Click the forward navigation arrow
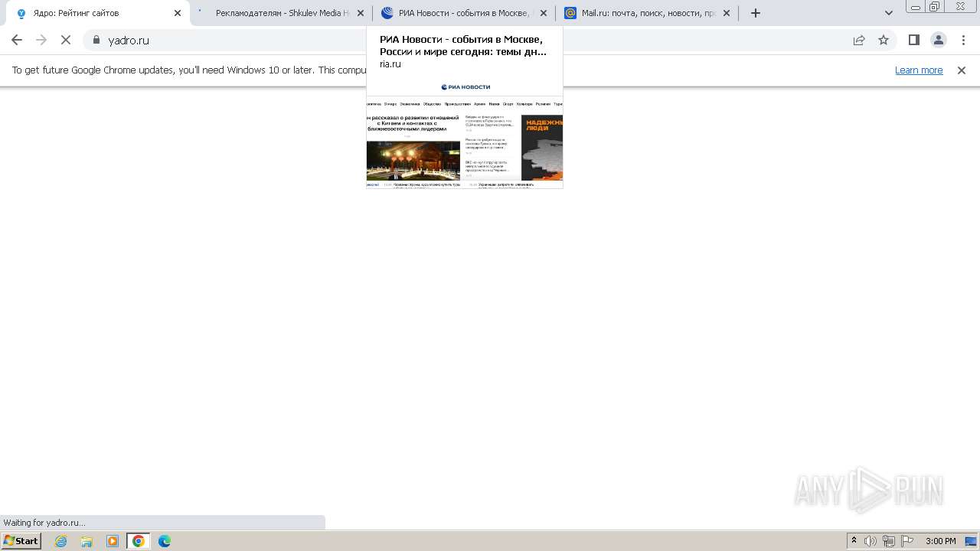 [41, 40]
